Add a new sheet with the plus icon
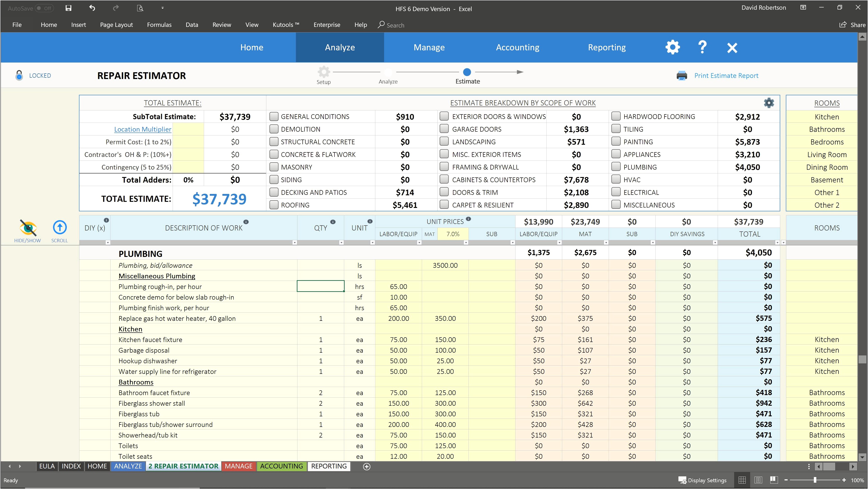The width and height of the screenshot is (868, 489). tap(367, 466)
